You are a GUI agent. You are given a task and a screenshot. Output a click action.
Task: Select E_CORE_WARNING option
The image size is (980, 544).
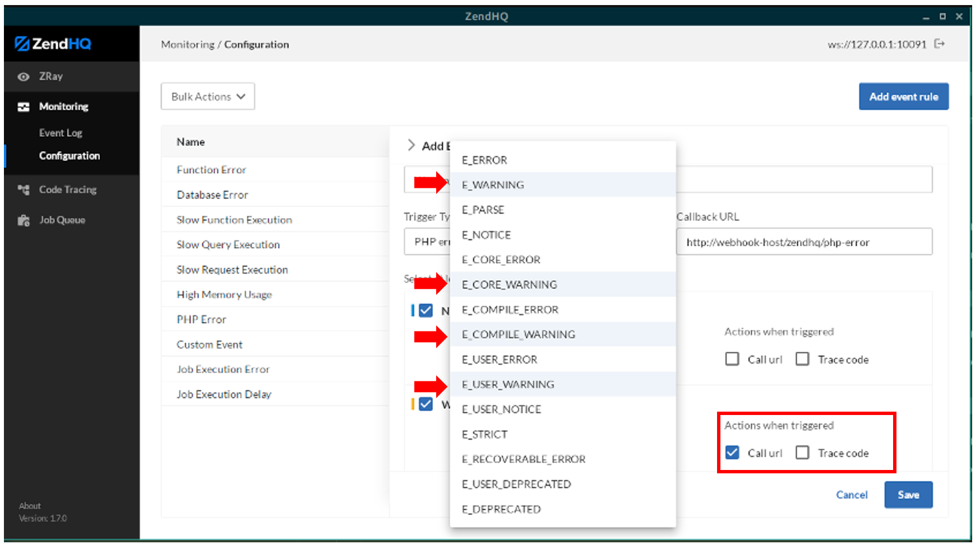pyautogui.click(x=563, y=284)
